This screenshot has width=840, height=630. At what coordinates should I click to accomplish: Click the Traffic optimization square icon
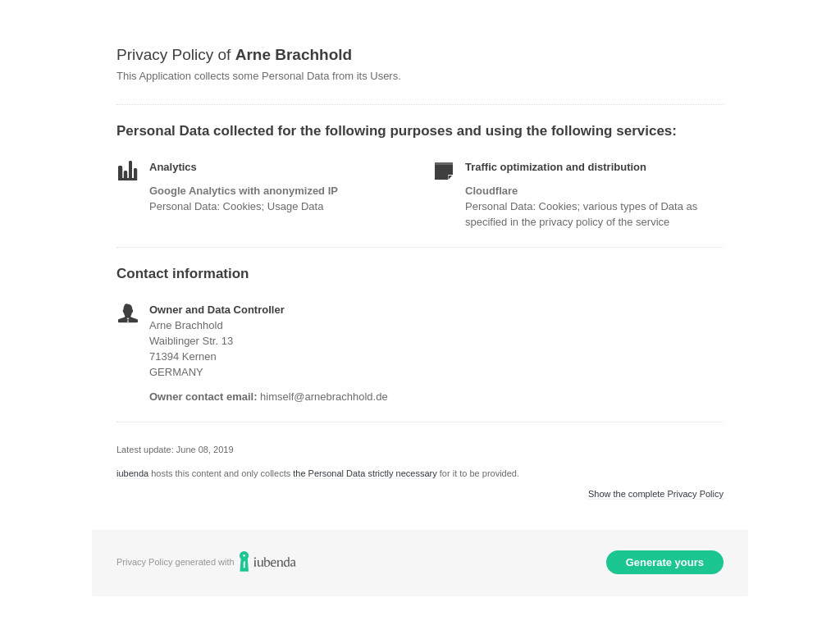pyautogui.click(x=444, y=171)
